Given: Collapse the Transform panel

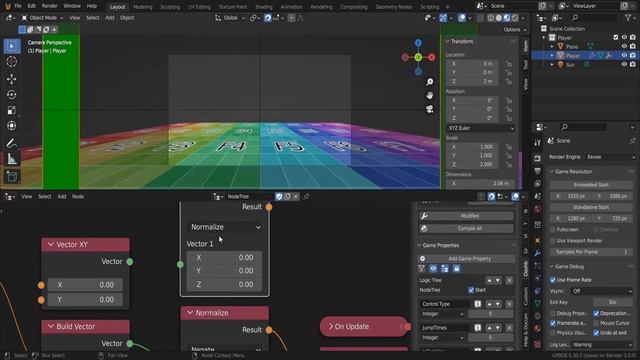Looking at the screenshot, I should point(447,42).
